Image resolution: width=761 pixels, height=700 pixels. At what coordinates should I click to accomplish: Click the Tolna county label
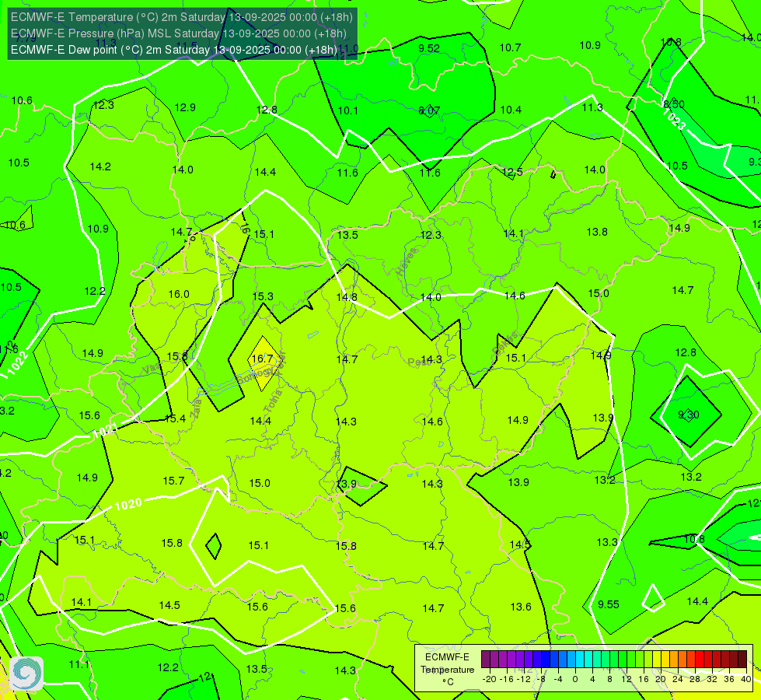click(273, 401)
